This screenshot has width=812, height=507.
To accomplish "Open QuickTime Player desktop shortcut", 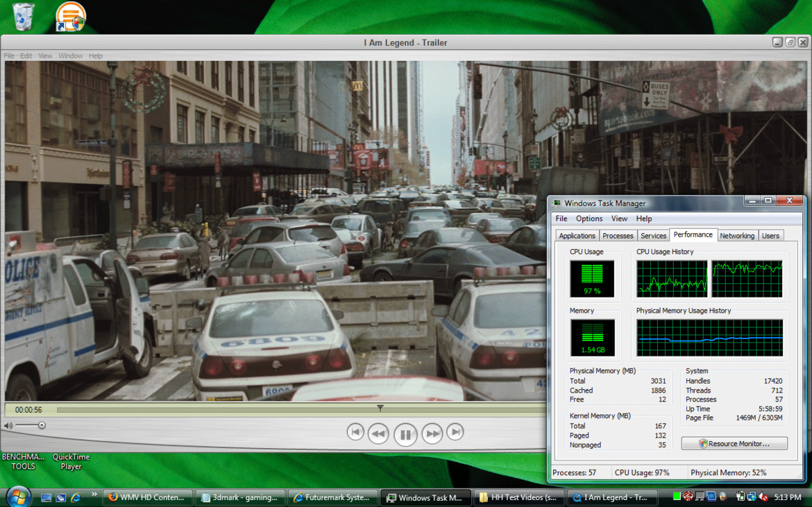I will 71,461.
